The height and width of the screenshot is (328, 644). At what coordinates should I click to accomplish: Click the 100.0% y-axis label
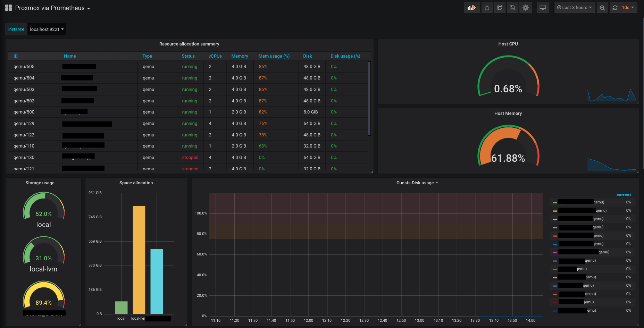201,213
